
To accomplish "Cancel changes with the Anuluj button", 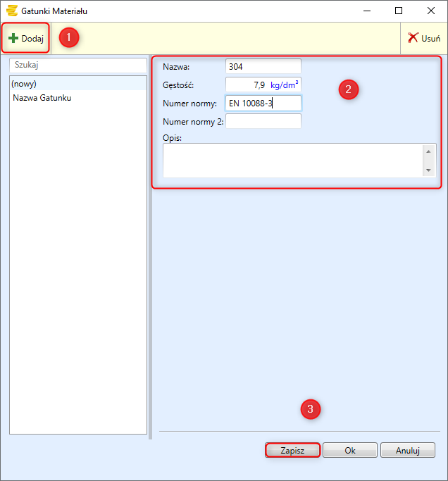I will pos(407,450).
